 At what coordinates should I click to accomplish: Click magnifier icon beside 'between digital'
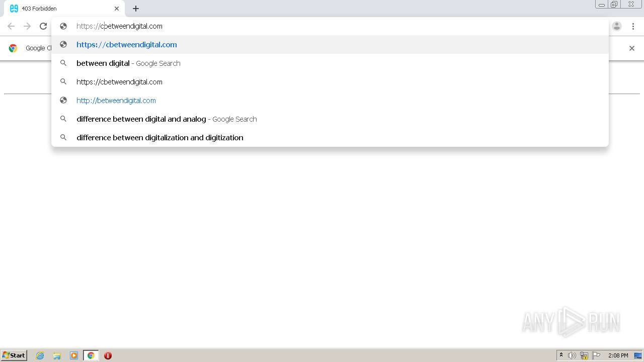(63, 63)
